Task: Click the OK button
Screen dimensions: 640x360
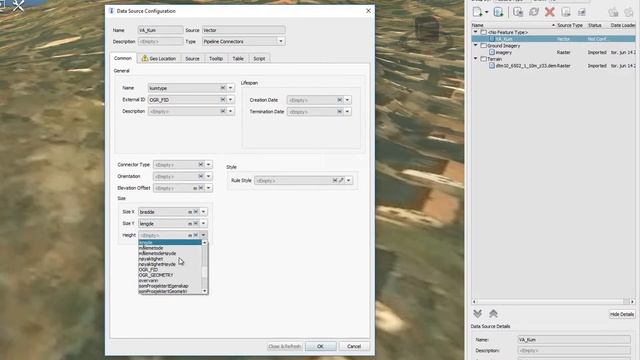Action: (320, 346)
